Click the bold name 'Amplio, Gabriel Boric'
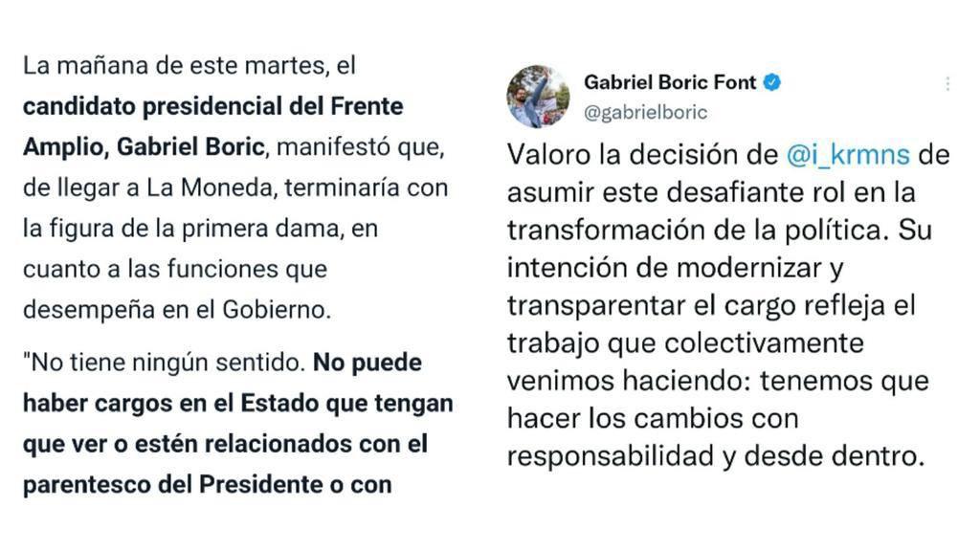Image resolution: width=980 pixels, height=551 pixels. coord(144,146)
